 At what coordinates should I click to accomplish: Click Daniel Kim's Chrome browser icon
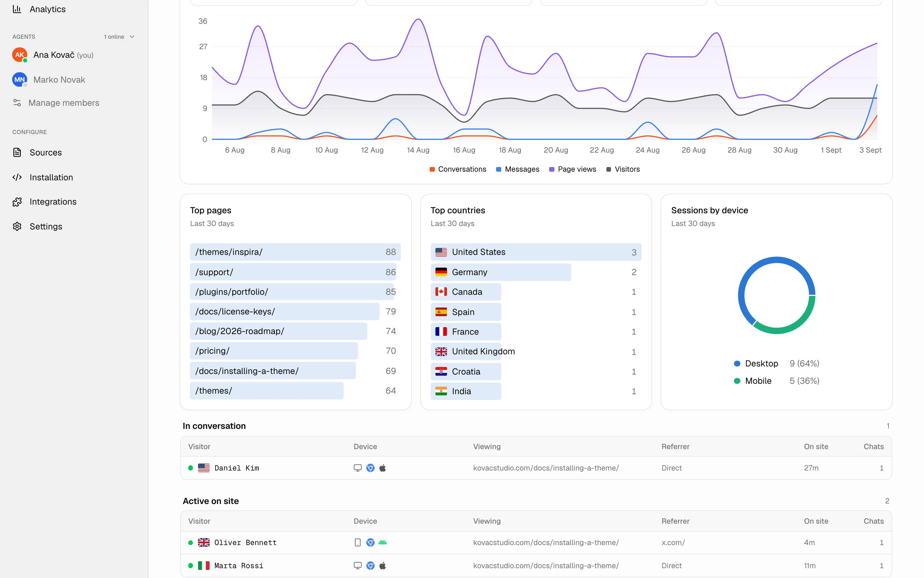point(370,468)
